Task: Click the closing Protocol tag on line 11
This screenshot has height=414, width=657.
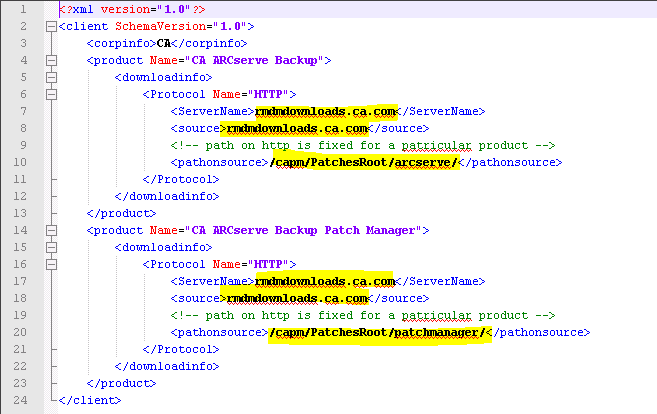Action: pos(181,179)
